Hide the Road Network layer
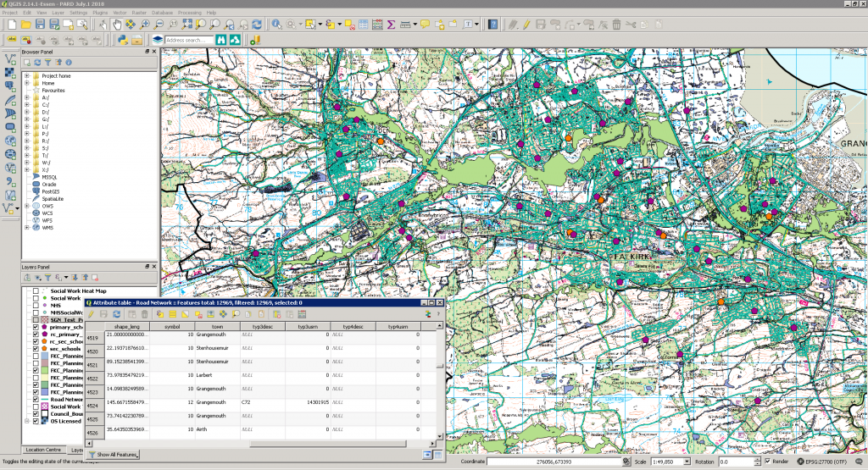Viewport: 868px width, 470px height. tap(36, 399)
